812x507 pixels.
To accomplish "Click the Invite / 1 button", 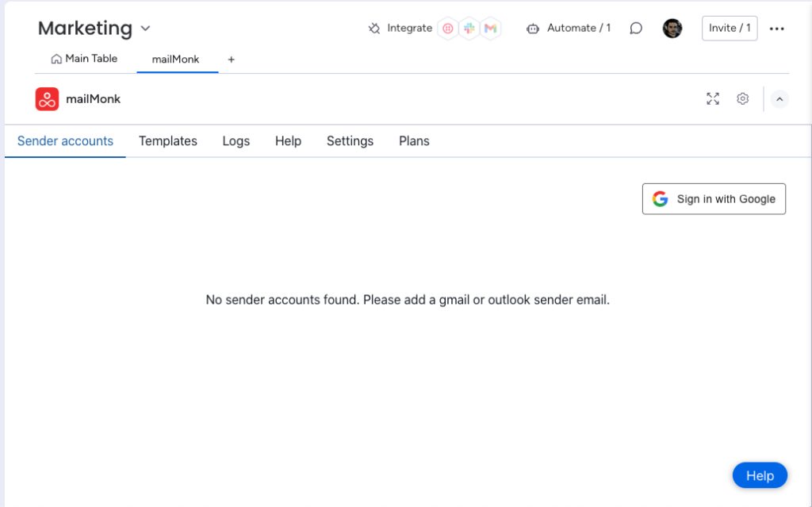I will (x=730, y=28).
